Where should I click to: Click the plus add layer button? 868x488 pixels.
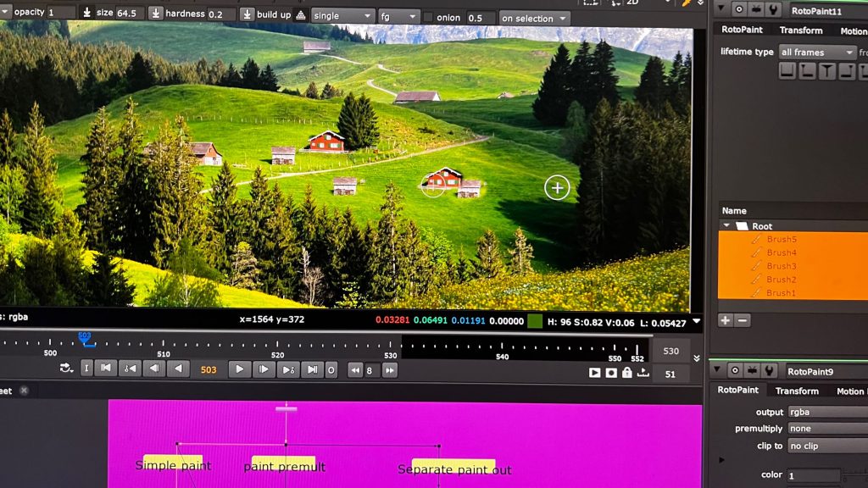[x=726, y=319]
